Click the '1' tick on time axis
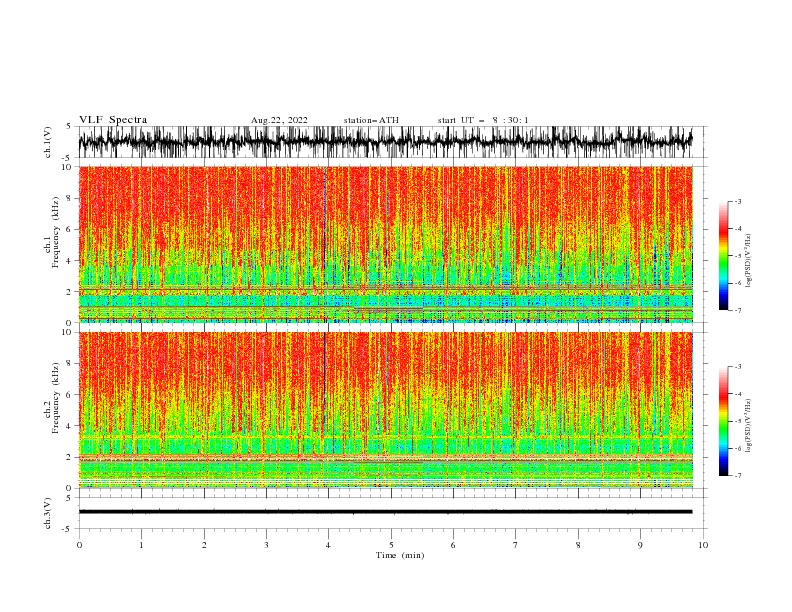792x612 pixels. pyautogui.click(x=141, y=545)
